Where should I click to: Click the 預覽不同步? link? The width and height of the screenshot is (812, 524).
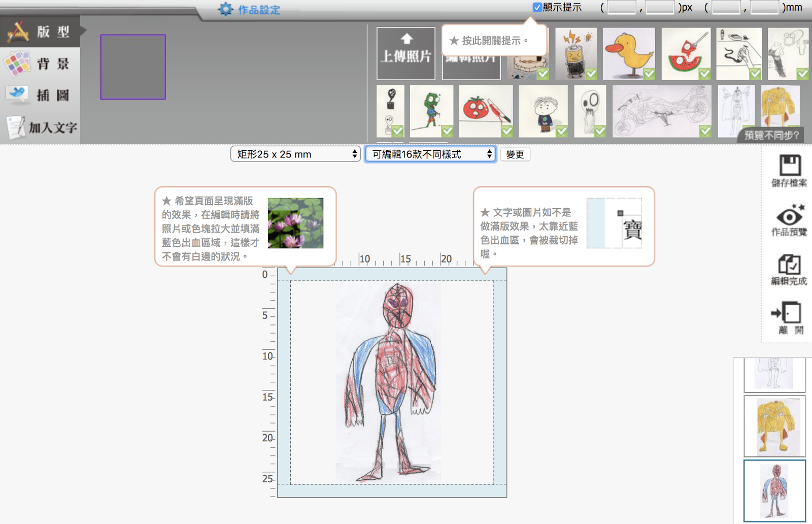point(771,135)
